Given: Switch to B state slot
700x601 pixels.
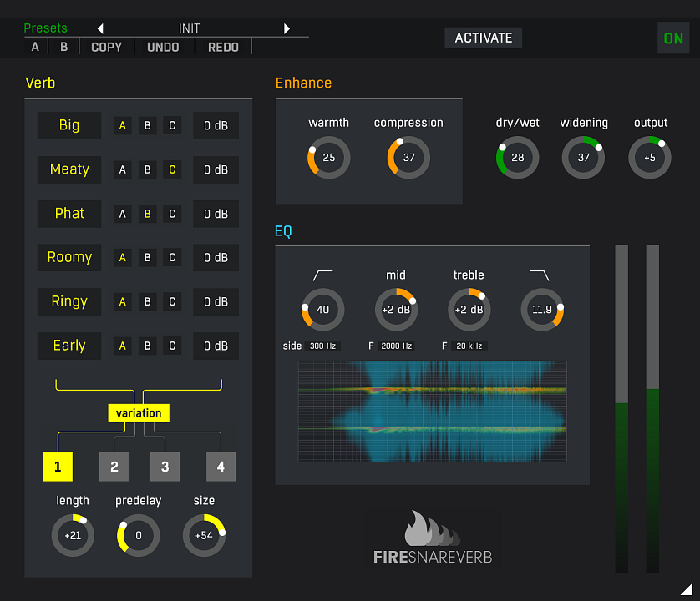Looking at the screenshot, I should click(x=63, y=47).
